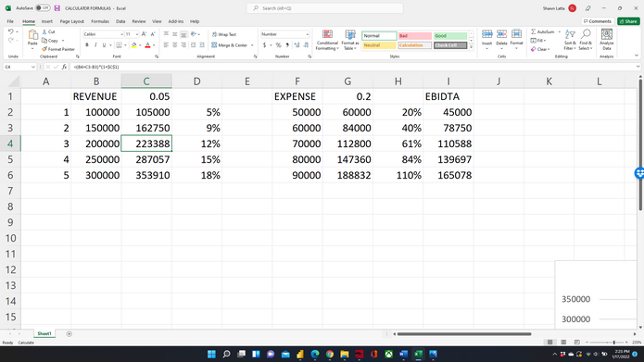Open the Data ribbon tab
The image size is (644, 362).
coord(120,21)
